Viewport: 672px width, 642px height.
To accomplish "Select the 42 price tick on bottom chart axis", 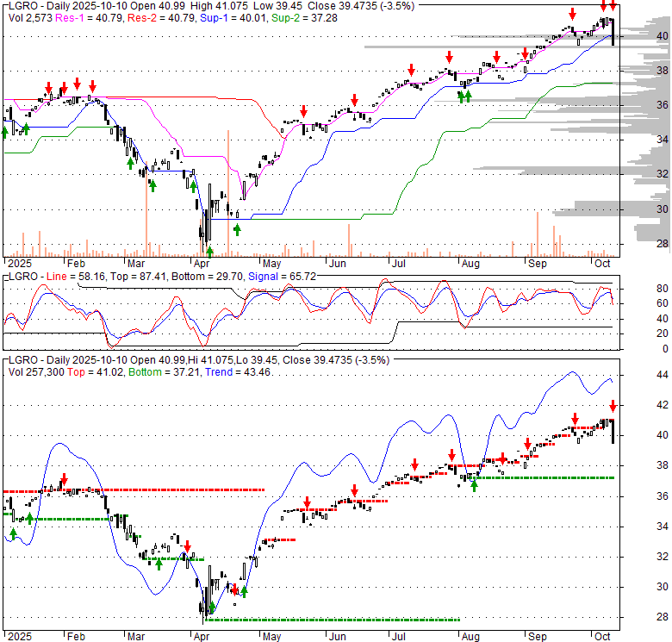I will tap(663, 405).
